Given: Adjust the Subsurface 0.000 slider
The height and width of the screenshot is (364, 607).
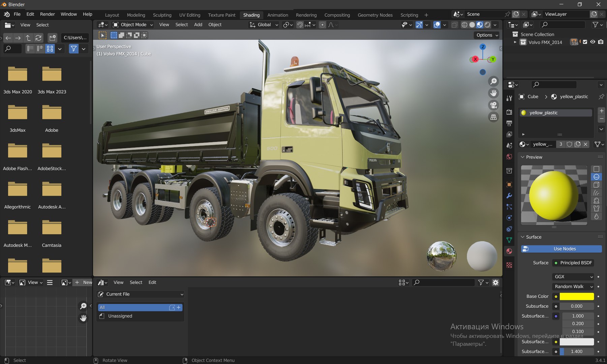Looking at the screenshot, I should pyautogui.click(x=577, y=306).
